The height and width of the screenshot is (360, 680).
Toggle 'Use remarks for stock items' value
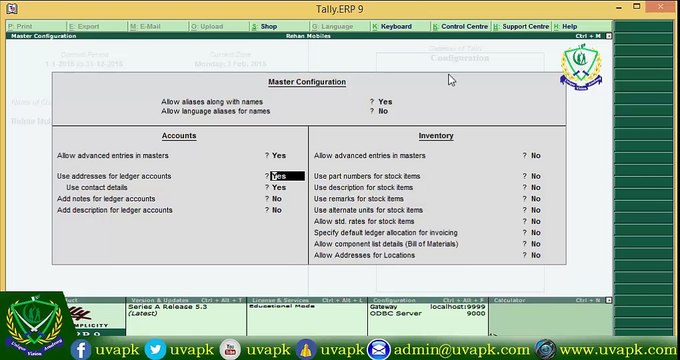[x=536, y=199]
